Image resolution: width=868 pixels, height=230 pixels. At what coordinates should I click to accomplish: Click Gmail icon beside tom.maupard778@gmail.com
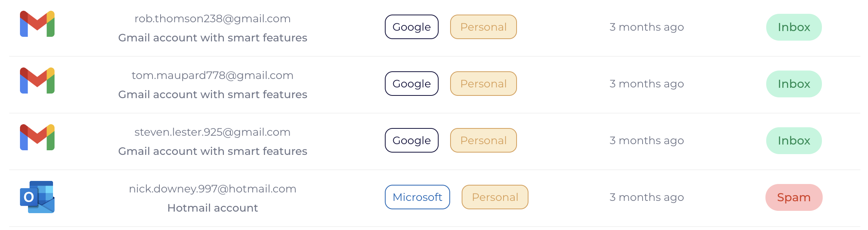click(37, 80)
